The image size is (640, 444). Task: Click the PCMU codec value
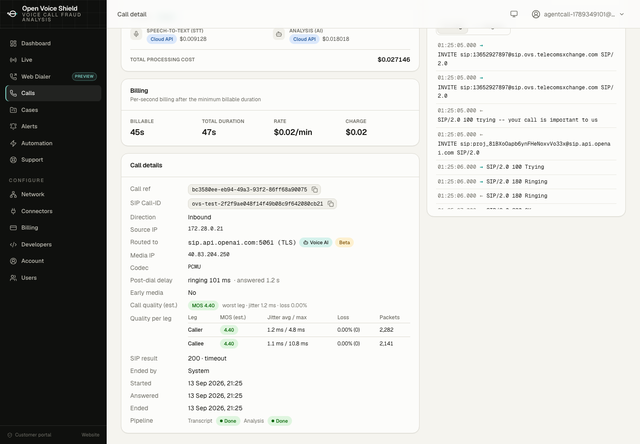(194, 266)
